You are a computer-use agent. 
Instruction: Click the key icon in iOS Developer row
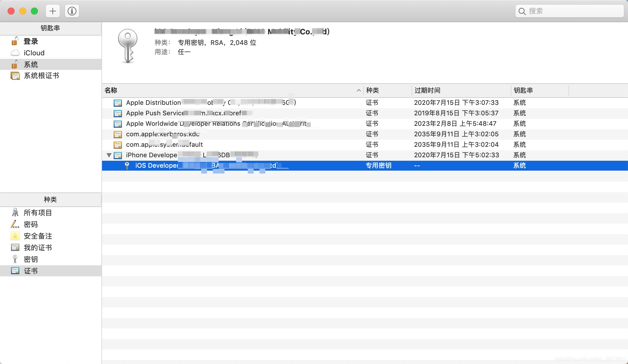pyautogui.click(x=127, y=166)
